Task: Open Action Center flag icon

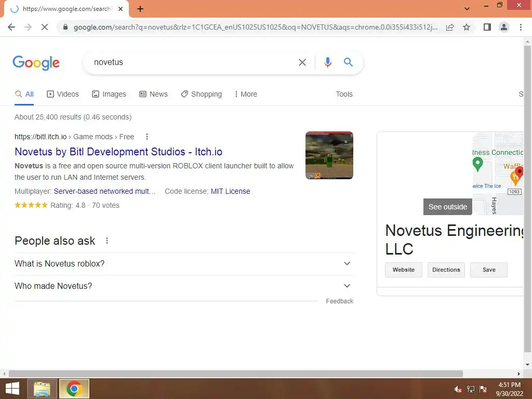Action: 483,389
